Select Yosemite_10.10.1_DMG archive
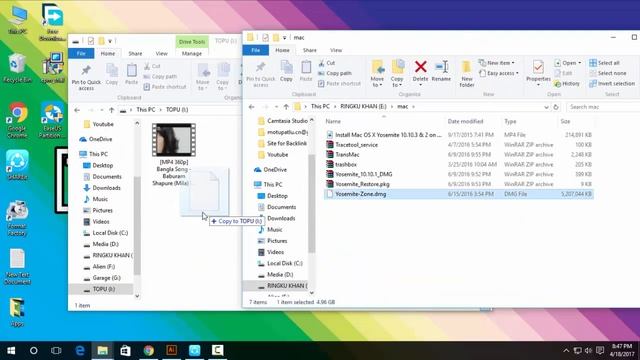Image resolution: width=640 pixels, height=360 pixels. [x=459, y=174]
